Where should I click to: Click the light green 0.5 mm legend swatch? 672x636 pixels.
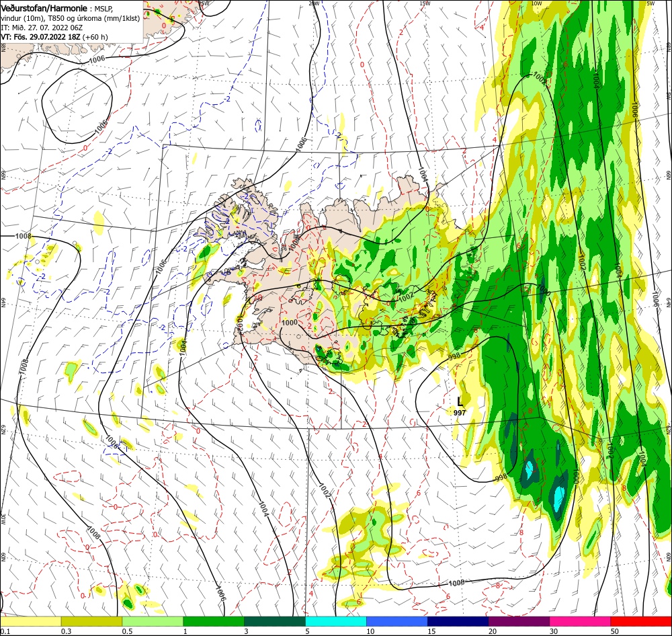tap(153, 621)
